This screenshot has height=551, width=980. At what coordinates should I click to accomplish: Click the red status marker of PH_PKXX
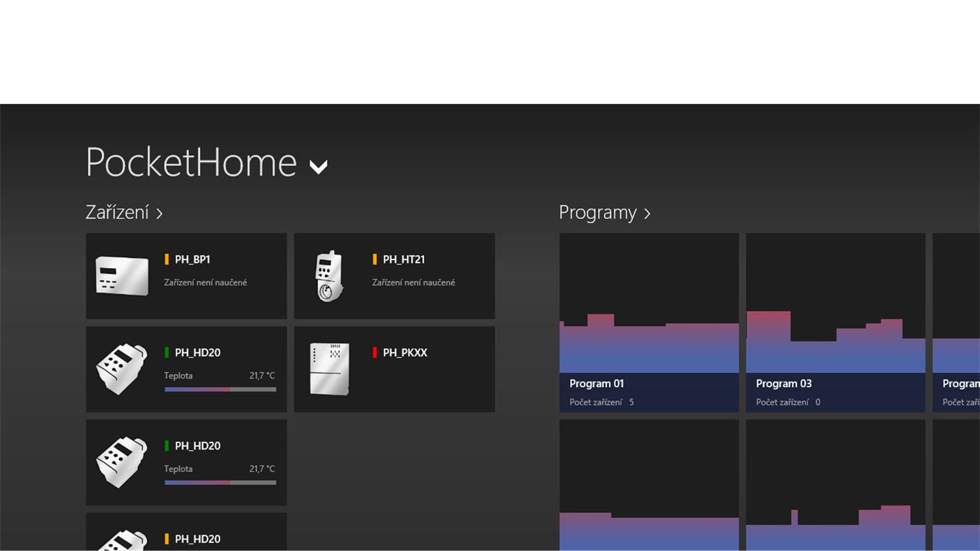[x=374, y=352]
